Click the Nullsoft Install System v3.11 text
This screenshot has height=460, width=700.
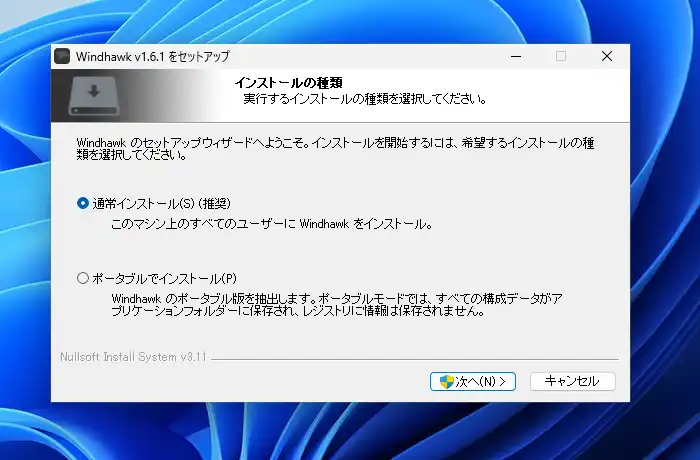133,357
